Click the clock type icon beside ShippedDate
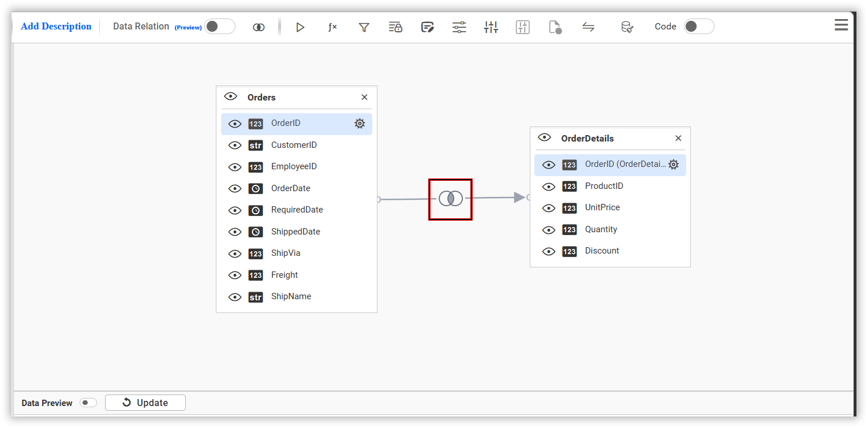 [256, 232]
